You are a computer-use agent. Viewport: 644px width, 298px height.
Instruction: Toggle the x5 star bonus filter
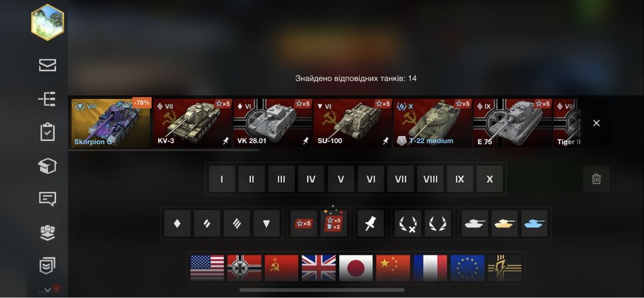(x=303, y=224)
